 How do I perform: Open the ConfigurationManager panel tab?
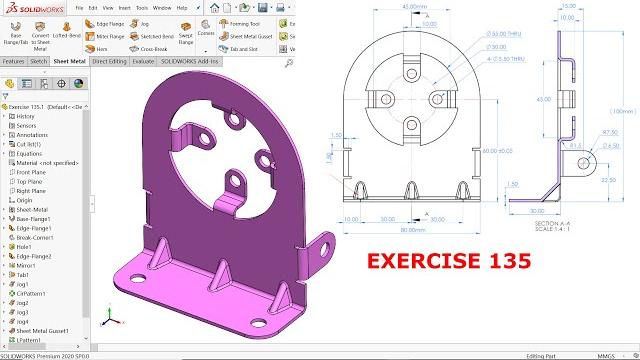pyautogui.click(x=44, y=84)
